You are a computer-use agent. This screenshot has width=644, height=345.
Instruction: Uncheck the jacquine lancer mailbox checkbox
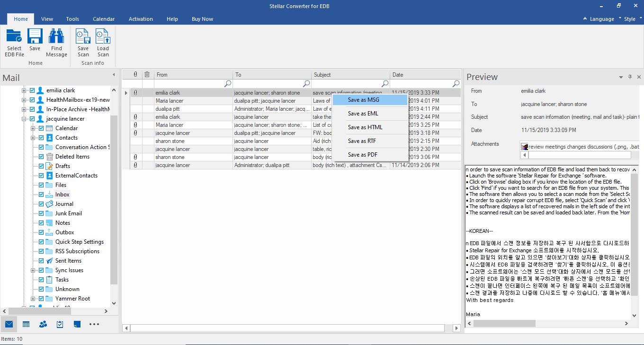[32, 119]
